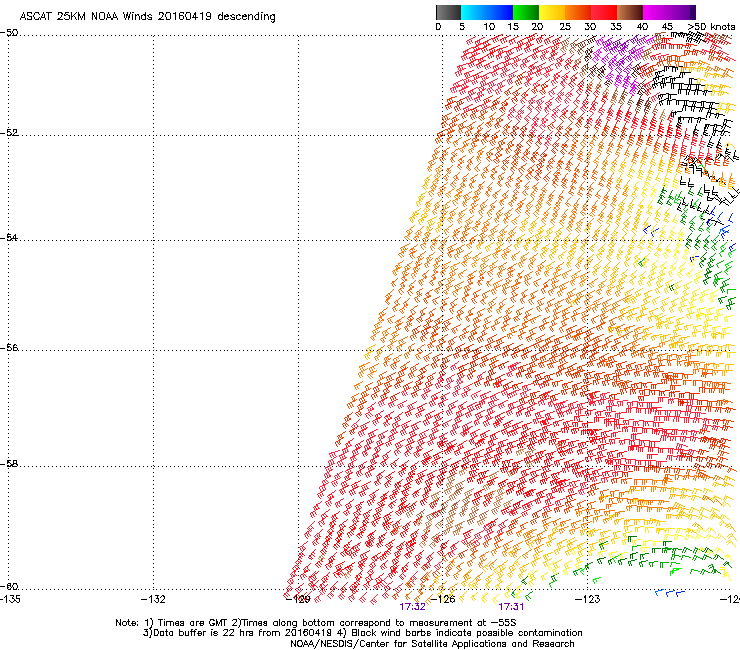Click the '>50 knots' legend label
This screenshot has height=650, width=740.
711,27
